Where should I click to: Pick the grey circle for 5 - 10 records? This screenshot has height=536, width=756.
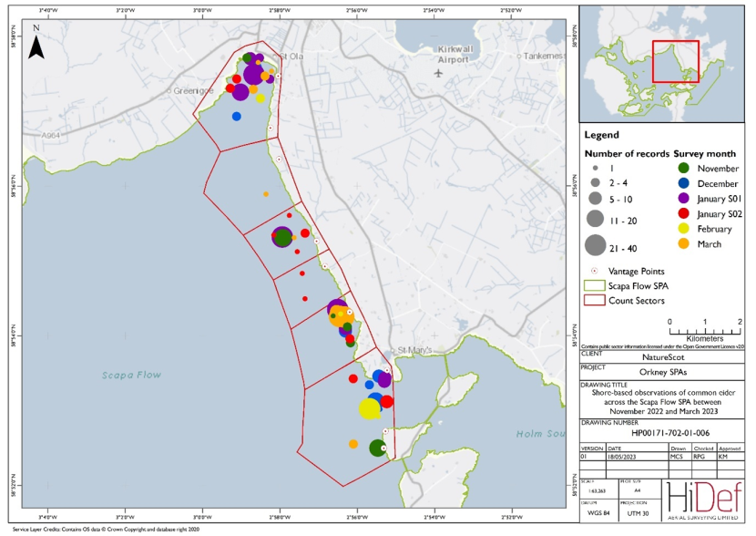coord(596,199)
